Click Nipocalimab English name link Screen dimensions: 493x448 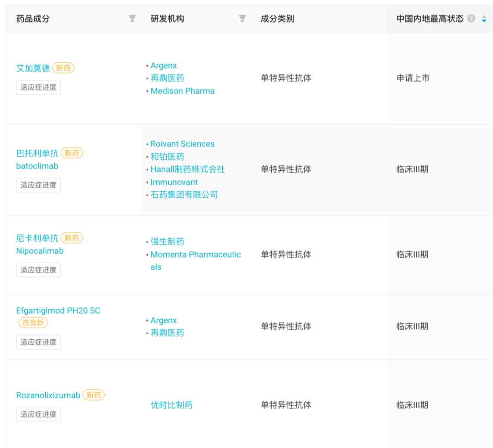tap(40, 251)
